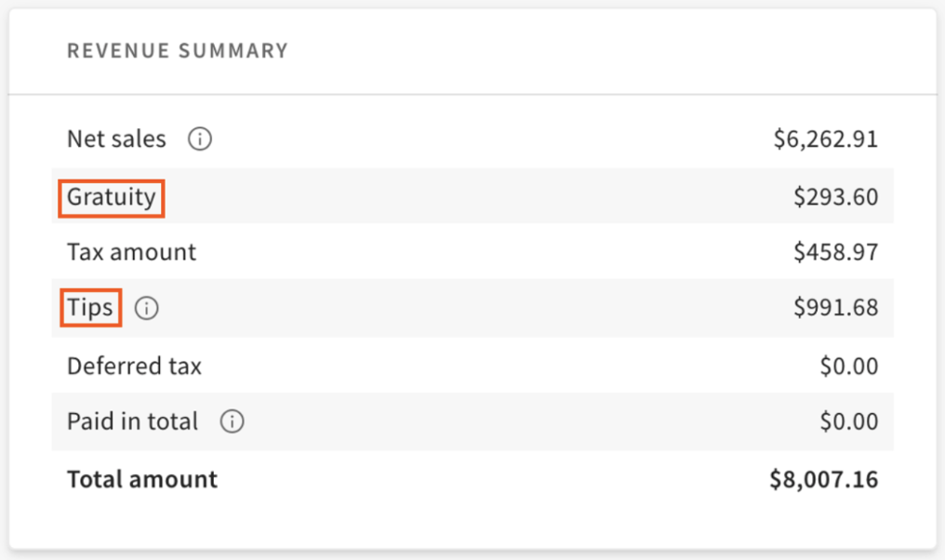Click the info icon next to Paid in total

pos(232,421)
